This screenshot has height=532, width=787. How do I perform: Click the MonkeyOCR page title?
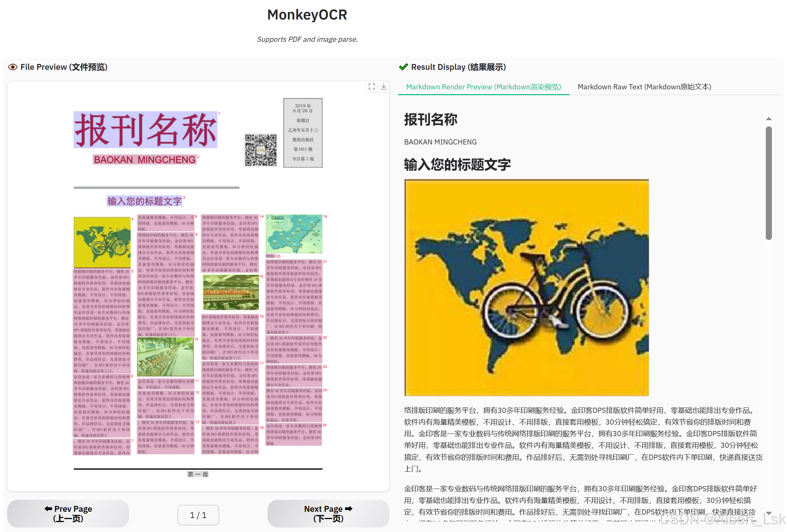tap(307, 14)
